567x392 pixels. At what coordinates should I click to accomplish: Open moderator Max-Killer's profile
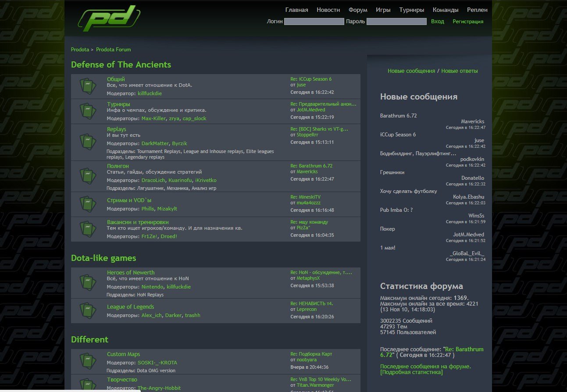point(153,118)
